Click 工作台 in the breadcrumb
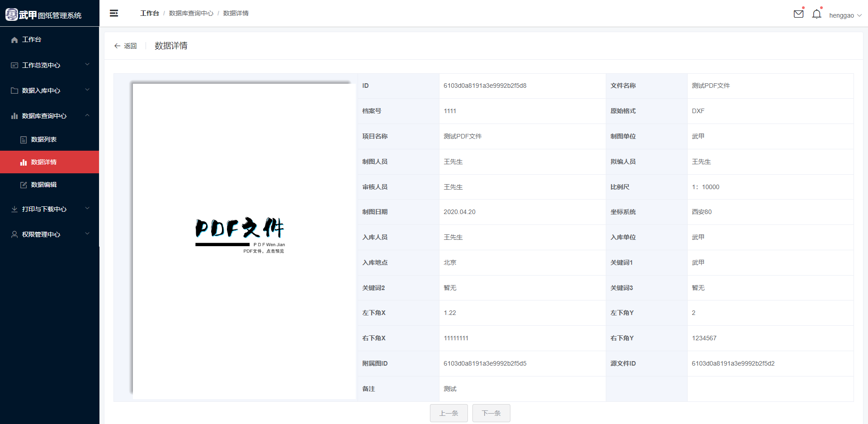Screen dimensions: 868x424 coord(149,13)
